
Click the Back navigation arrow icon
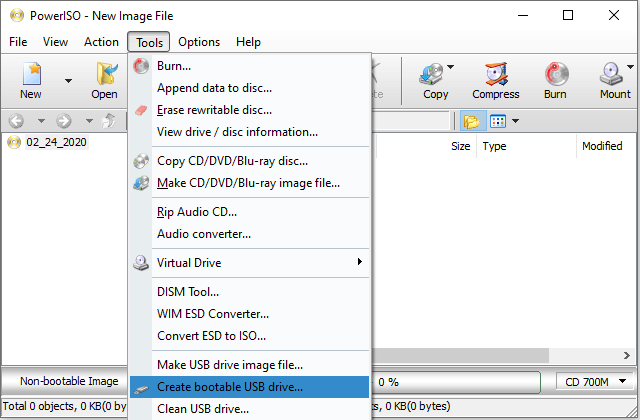click(x=16, y=121)
